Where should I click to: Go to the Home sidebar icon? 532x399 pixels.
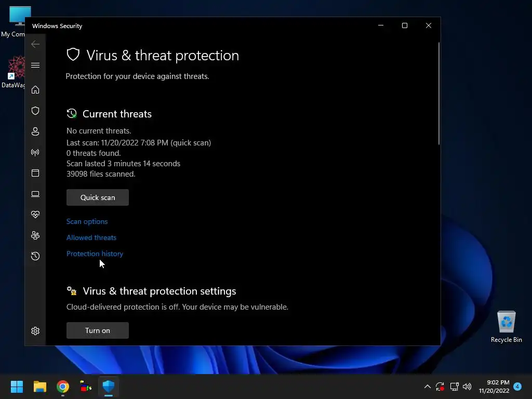35,90
